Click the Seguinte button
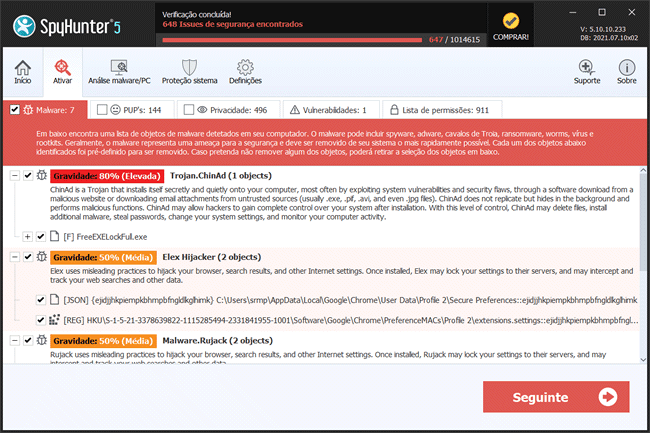 click(556, 397)
